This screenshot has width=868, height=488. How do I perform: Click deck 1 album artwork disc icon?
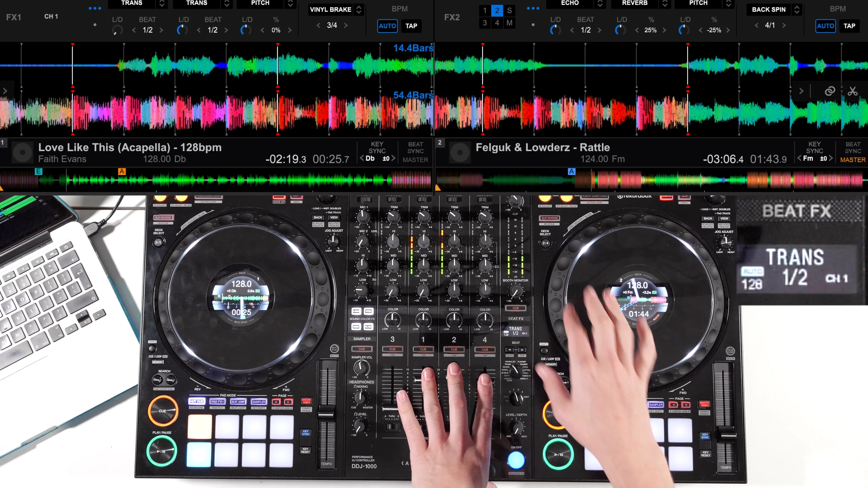click(23, 152)
